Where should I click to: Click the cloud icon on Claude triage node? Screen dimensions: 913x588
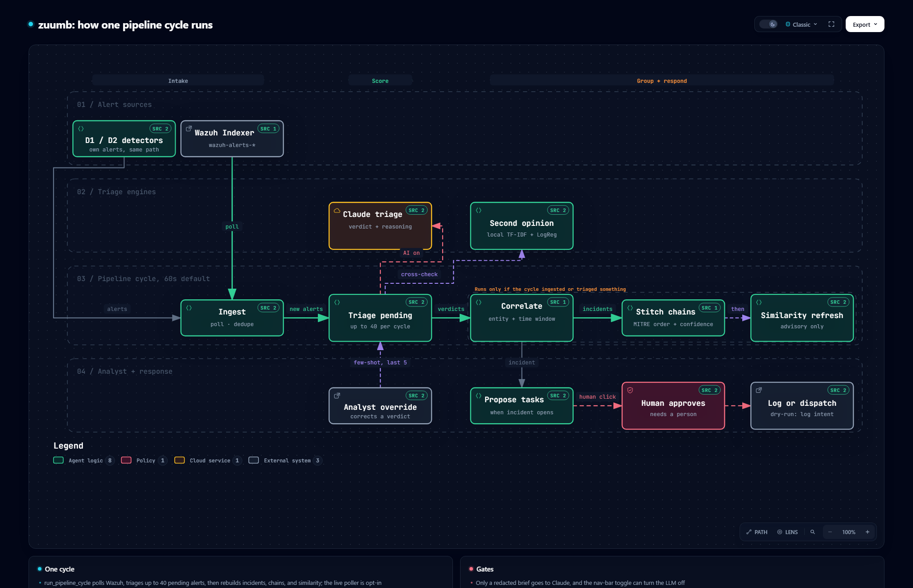point(337,210)
